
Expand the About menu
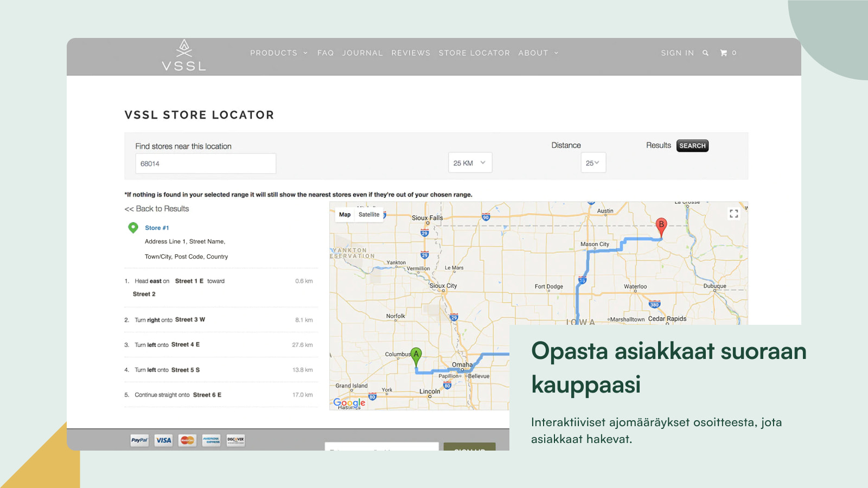pyautogui.click(x=538, y=53)
